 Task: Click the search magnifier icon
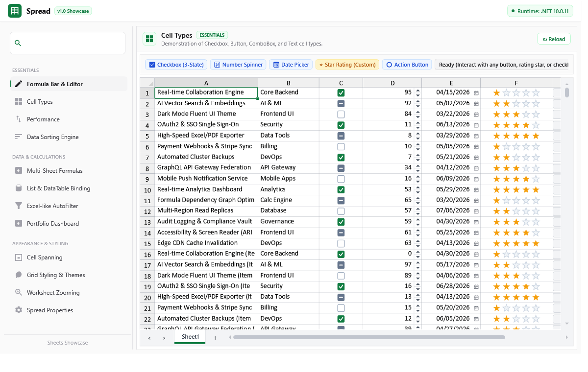18,43
